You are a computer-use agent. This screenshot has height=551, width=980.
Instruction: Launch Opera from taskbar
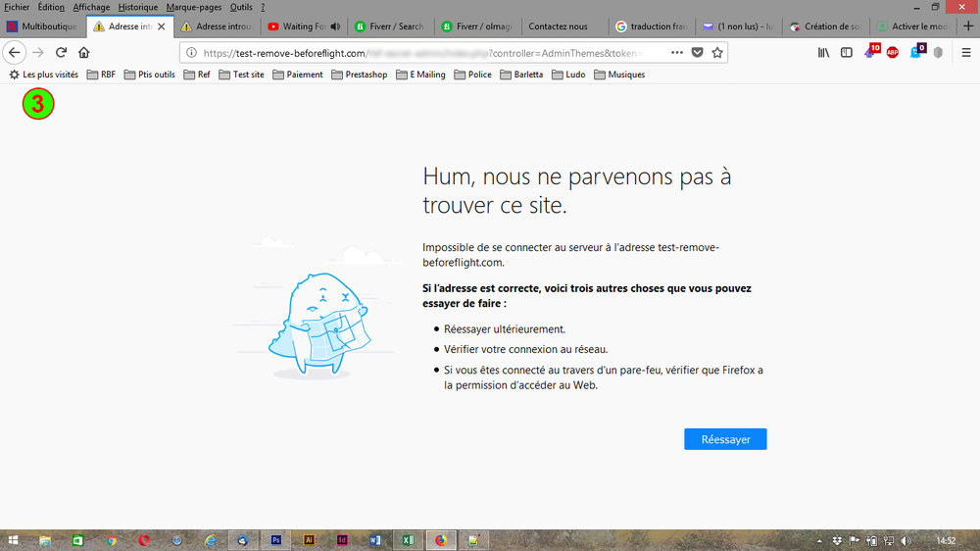click(x=144, y=540)
